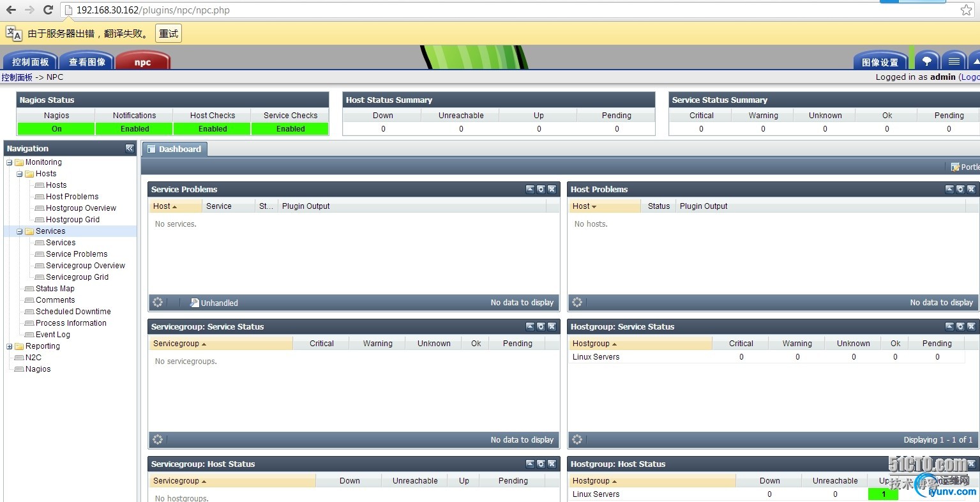The width and height of the screenshot is (980, 502).
Task: Collapse the Service Problems portlet
Action: [x=530, y=189]
